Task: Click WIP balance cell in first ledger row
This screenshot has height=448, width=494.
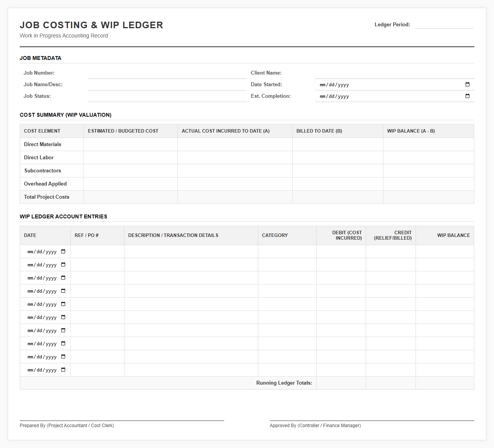Action: [445, 252]
